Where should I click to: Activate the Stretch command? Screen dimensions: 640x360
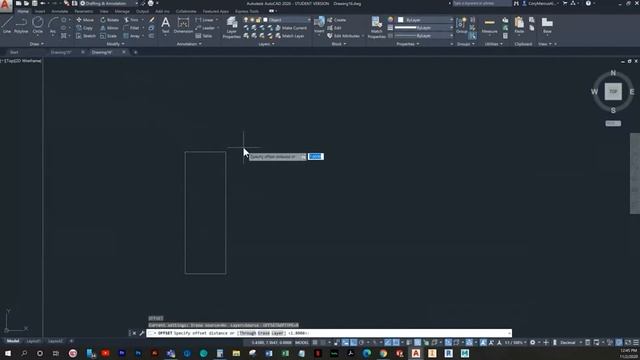tap(86, 36)
